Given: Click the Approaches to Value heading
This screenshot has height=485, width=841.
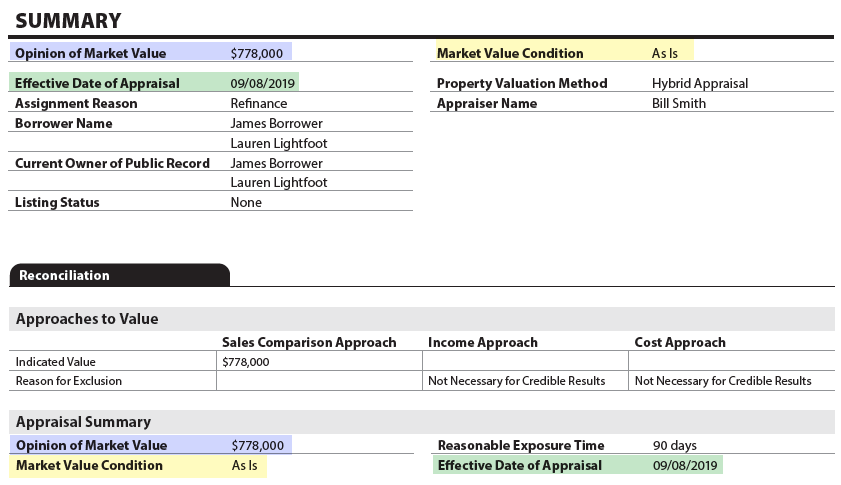Looking at the screenshot, I should (x=87, y=319).
